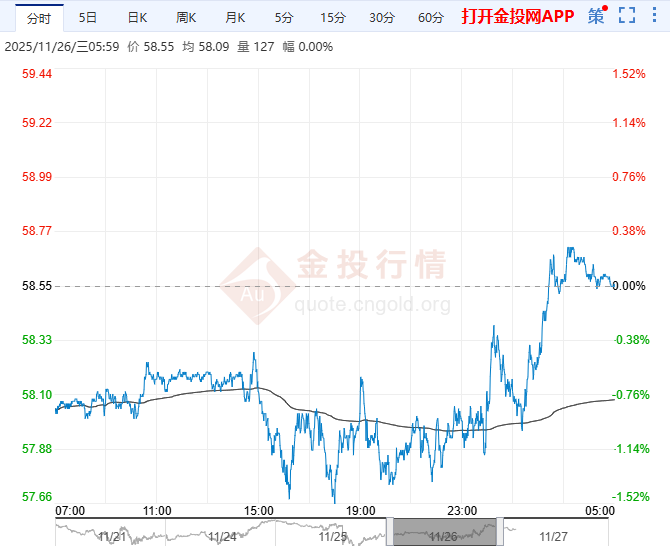Jump to 11/25 on the overview timeline
This screenshot has width=670, height=546.
pos(332,536)
